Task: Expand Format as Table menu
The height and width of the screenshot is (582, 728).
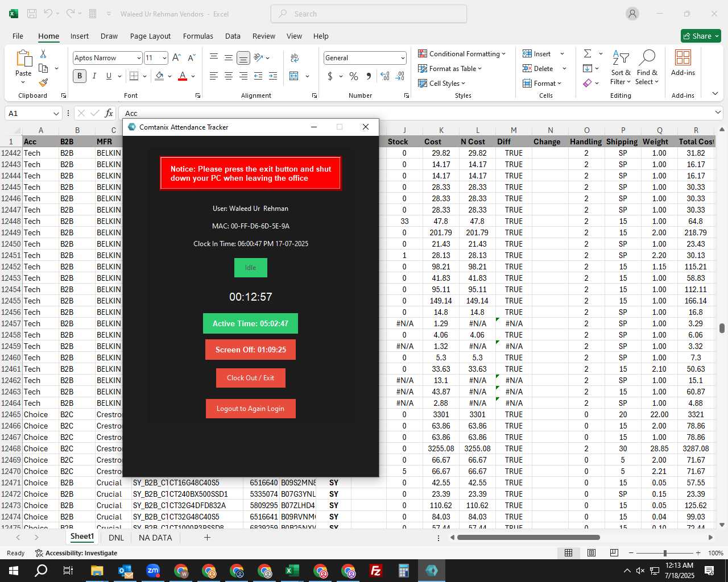Action: (x=450, y=68)
